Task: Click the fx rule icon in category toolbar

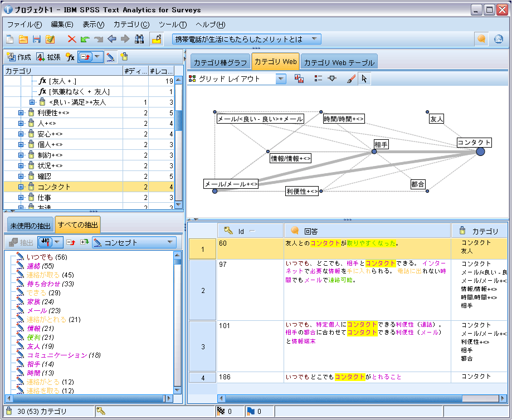Action: (x=70, y=57)
